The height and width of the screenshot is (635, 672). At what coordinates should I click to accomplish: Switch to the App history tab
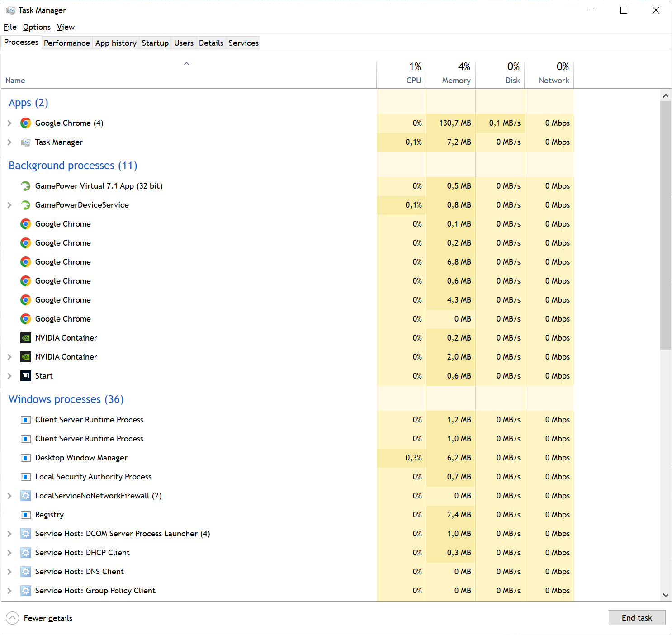point(116,43)
